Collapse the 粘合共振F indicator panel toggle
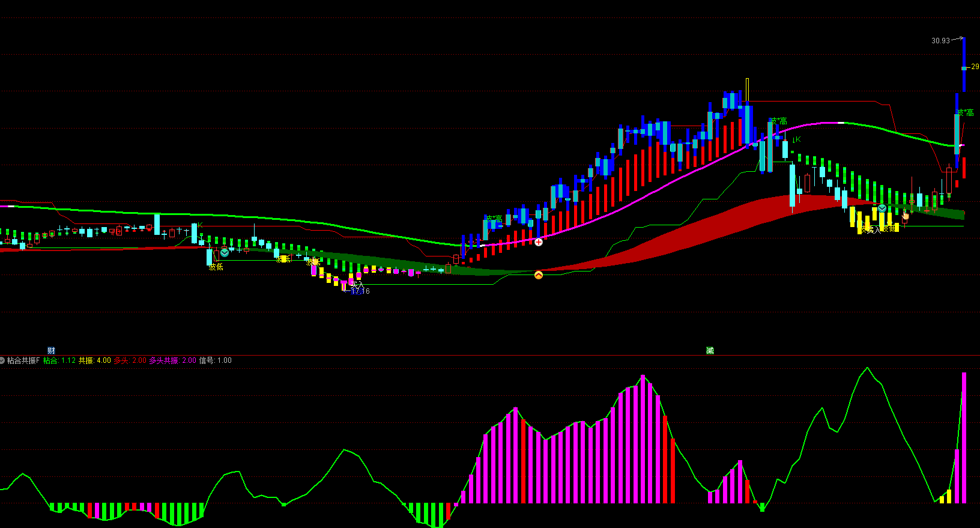Screen dimensions: 980x528 (2, 360)
